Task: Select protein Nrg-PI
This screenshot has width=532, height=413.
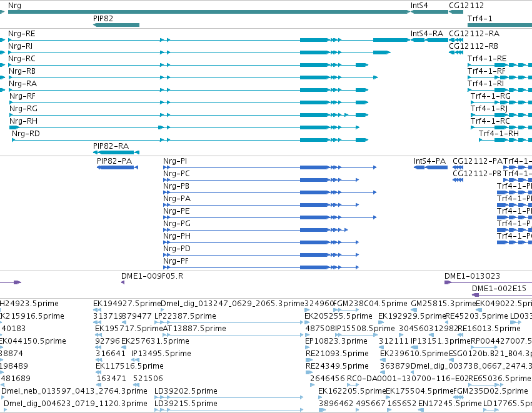Action: pos(175,161)
